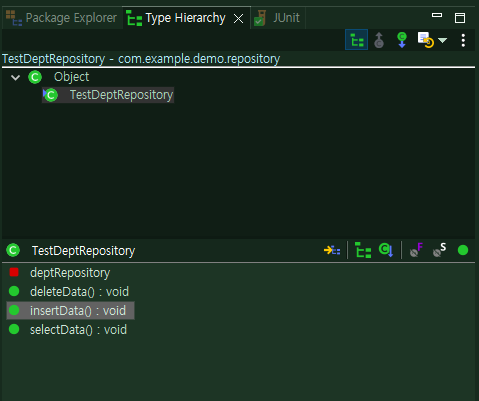Viewport: 479px width, 401px height.
Task: Click public method icon of deleteData()
Action: tap(14, 291)
